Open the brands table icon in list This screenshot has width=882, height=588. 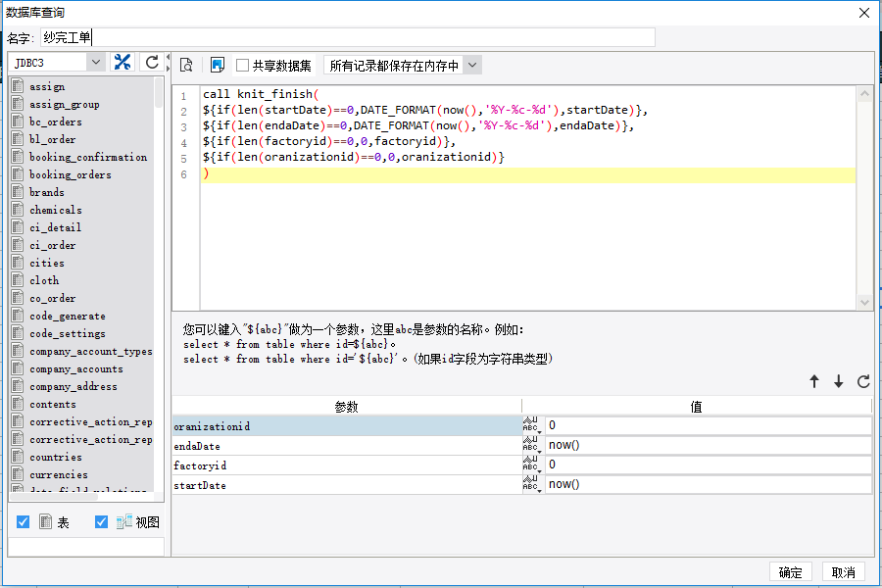[x=18, y=192]
